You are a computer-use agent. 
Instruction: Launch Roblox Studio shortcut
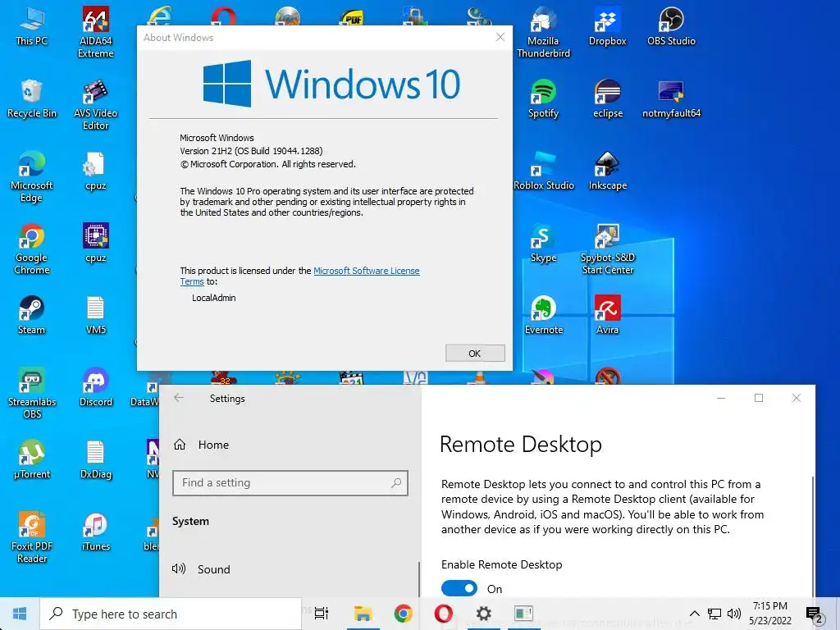coord(543,171)
